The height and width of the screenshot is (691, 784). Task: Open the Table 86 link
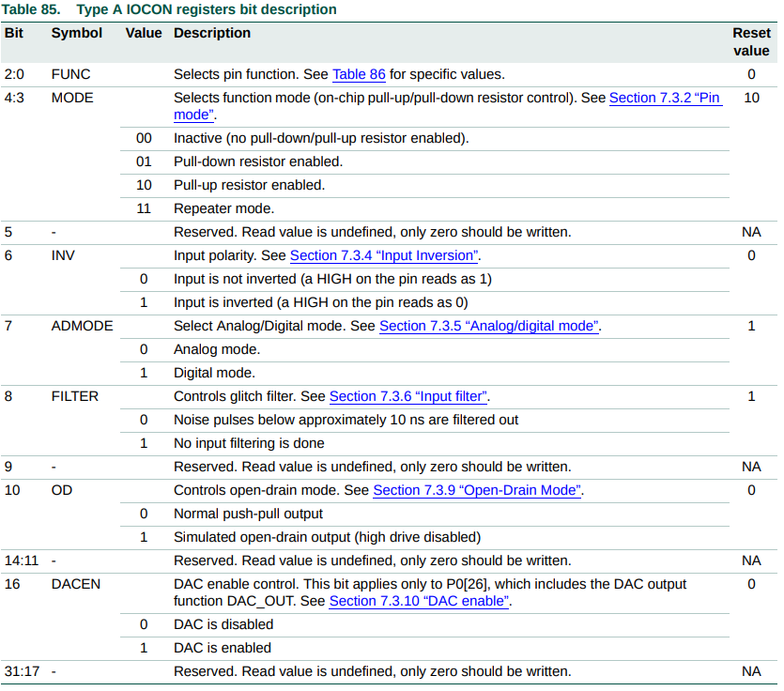click(x=359, y=74)
